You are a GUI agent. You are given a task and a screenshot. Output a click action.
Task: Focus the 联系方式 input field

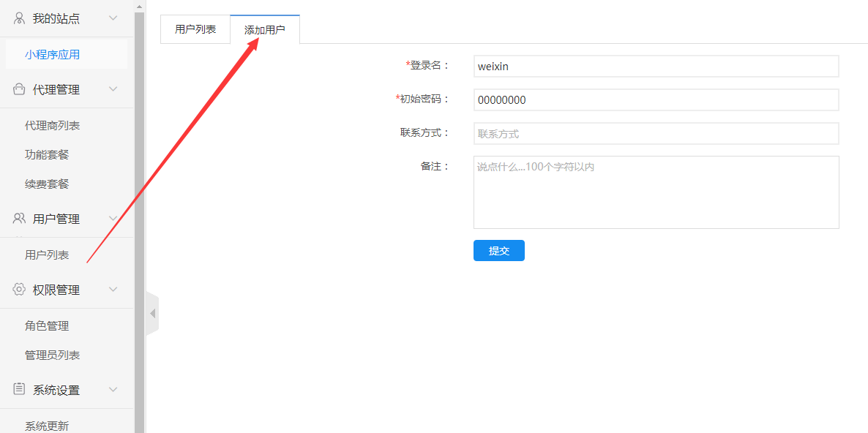click(656, 133)
